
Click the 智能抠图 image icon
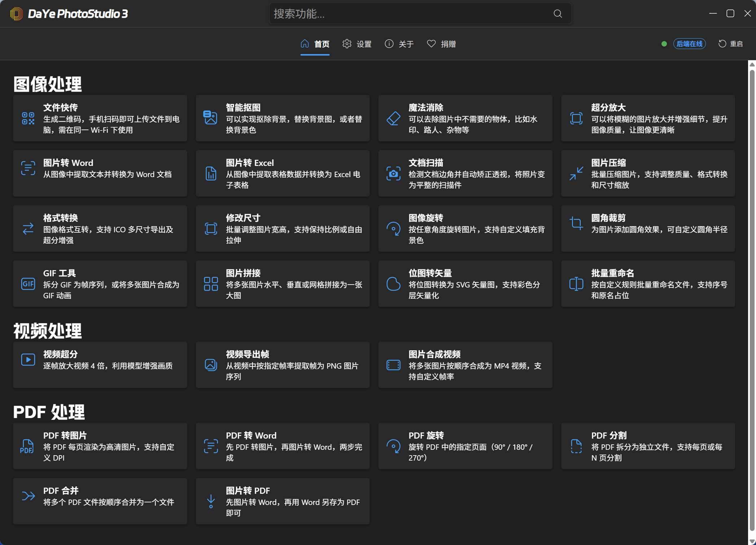(211, 118)
